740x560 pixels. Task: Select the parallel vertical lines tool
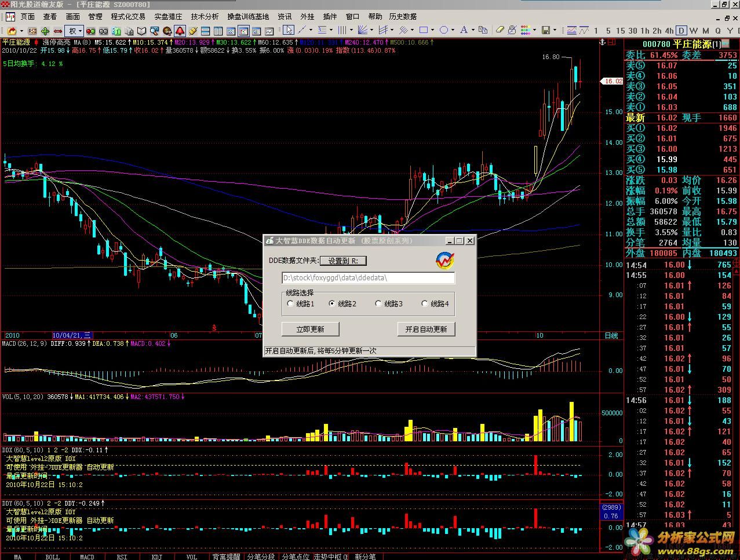(x=342, y=30)
